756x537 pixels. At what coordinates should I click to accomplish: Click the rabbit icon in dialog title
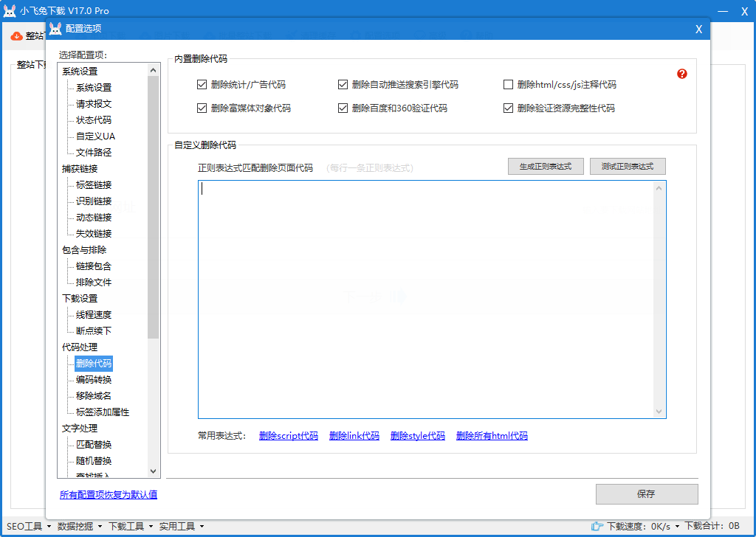point(56,29)
